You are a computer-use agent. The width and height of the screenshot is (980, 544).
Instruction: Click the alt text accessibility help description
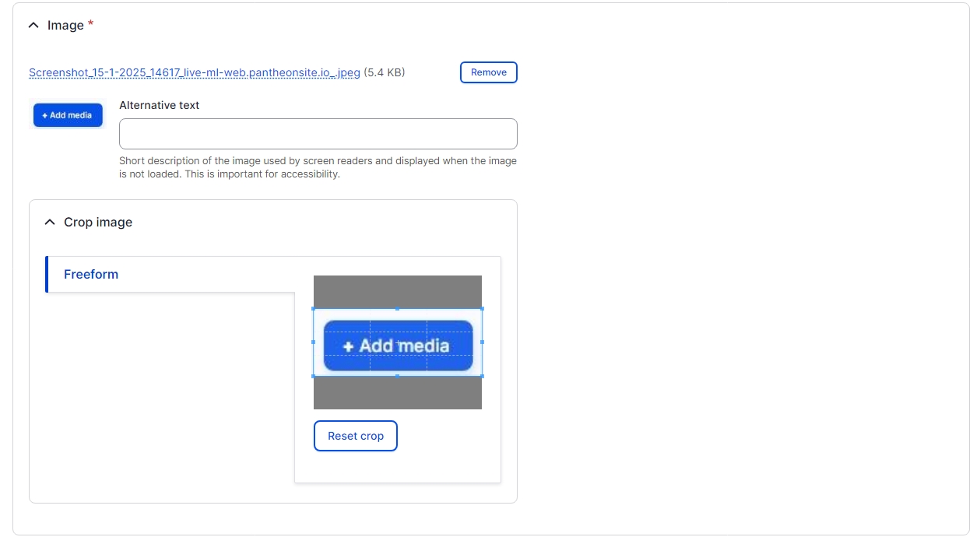318,167
